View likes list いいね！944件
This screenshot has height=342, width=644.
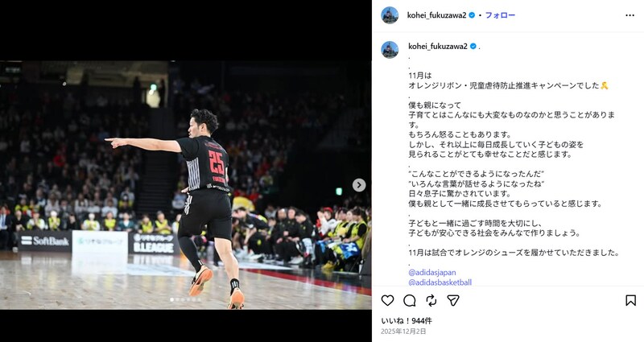[x=407, y=320]
